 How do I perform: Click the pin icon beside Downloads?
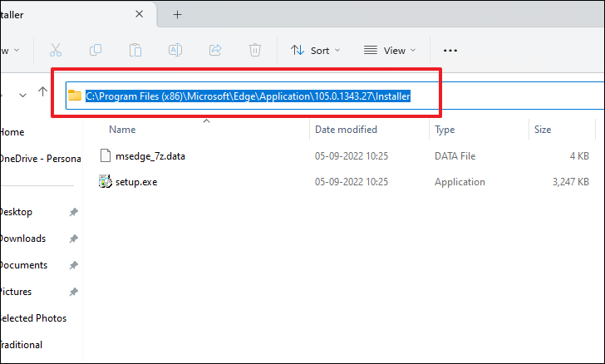click(73, 239)
